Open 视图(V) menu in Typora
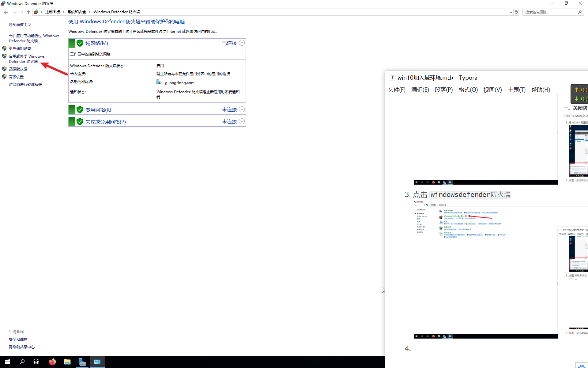This screenshot has width=588, height=368. pos(493,90)
